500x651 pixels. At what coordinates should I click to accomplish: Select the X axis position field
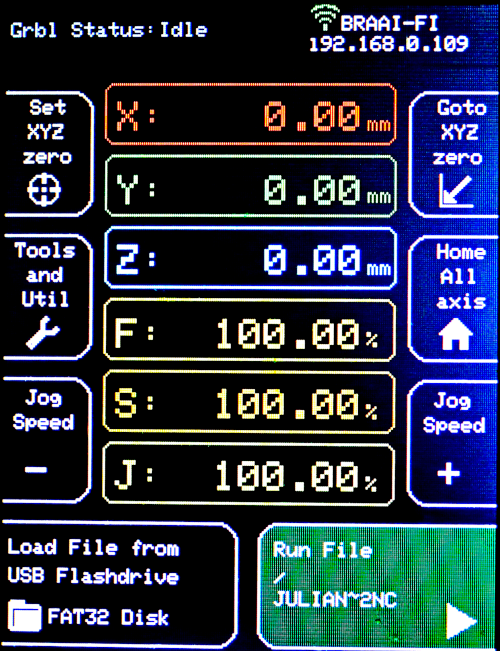(x=250, y=114)
